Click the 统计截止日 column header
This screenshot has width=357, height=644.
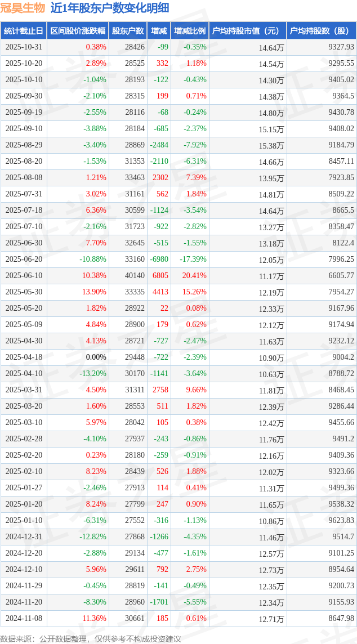tap(23, 31)
